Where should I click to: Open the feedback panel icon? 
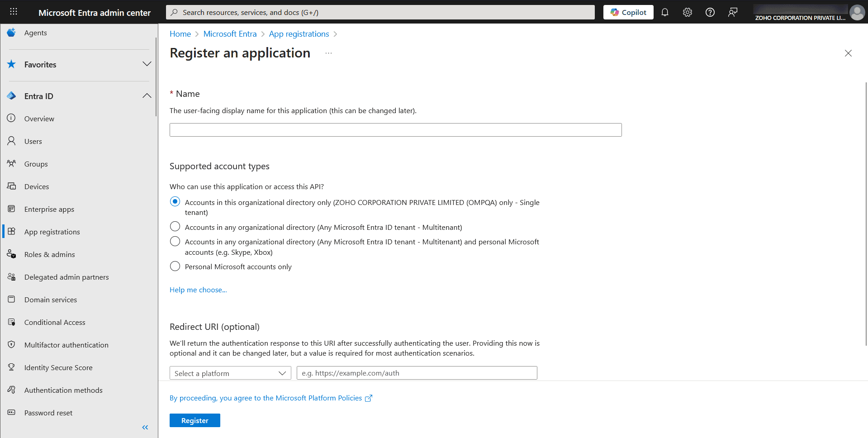[732, 12]
